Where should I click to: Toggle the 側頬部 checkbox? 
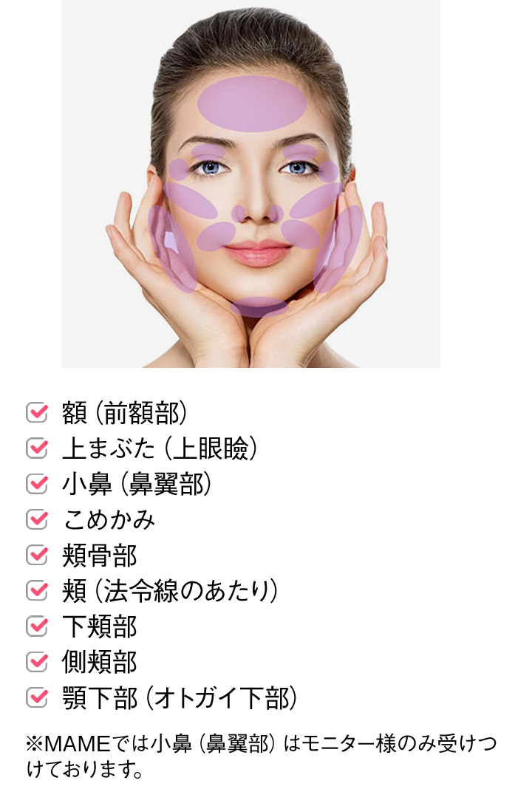click(x=36, y=662)
